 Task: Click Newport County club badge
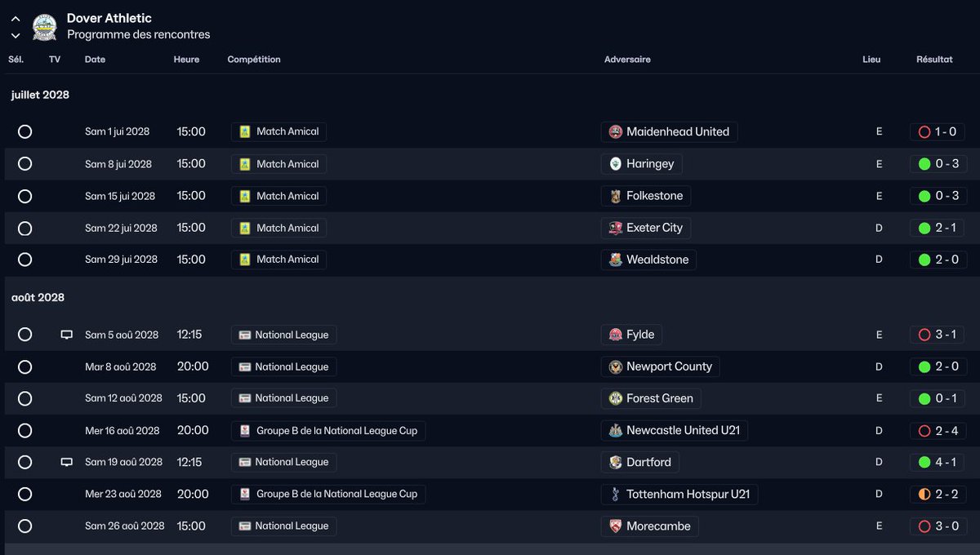616,366
